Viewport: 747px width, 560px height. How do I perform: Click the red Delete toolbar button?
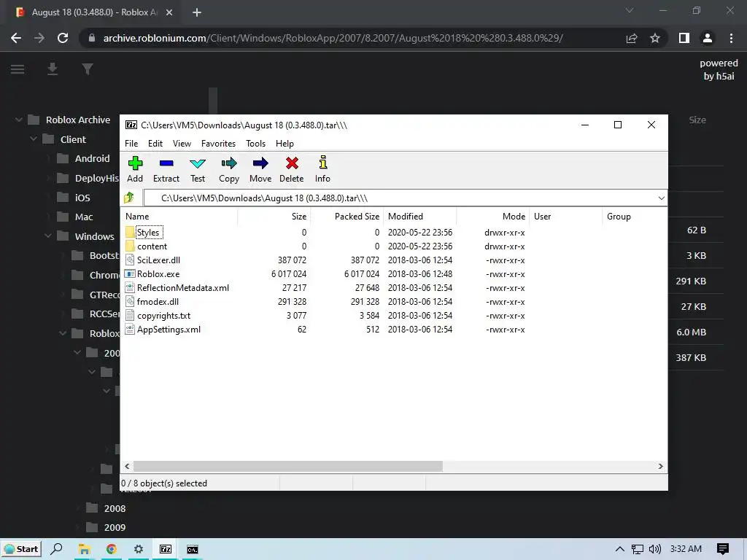point(292,169)
